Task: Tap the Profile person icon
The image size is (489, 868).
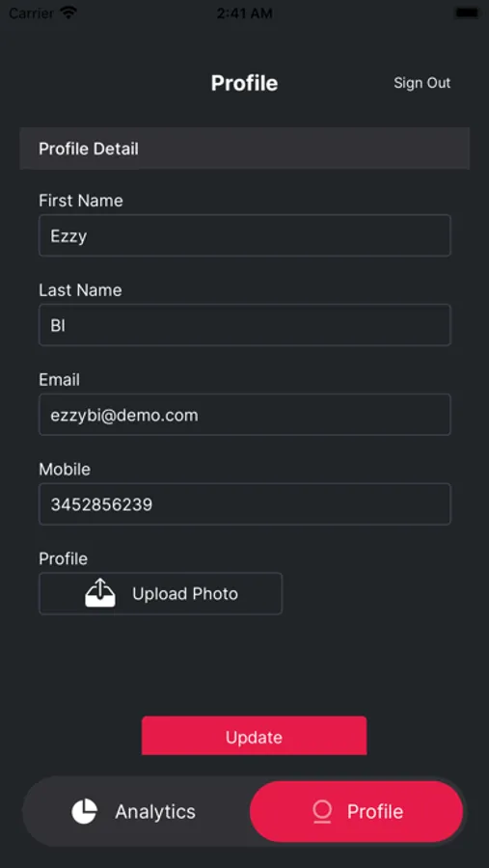Action: [x=322, y=811]
